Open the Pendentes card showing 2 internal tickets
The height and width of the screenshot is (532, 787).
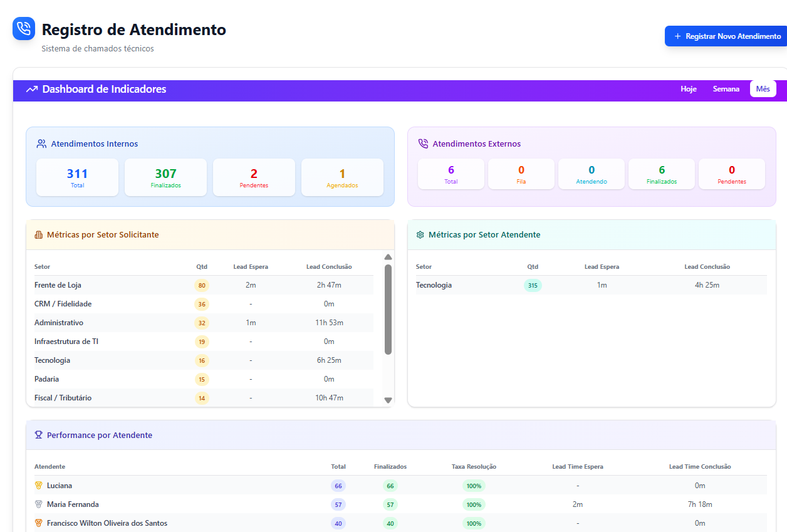[x=254, y=177]
